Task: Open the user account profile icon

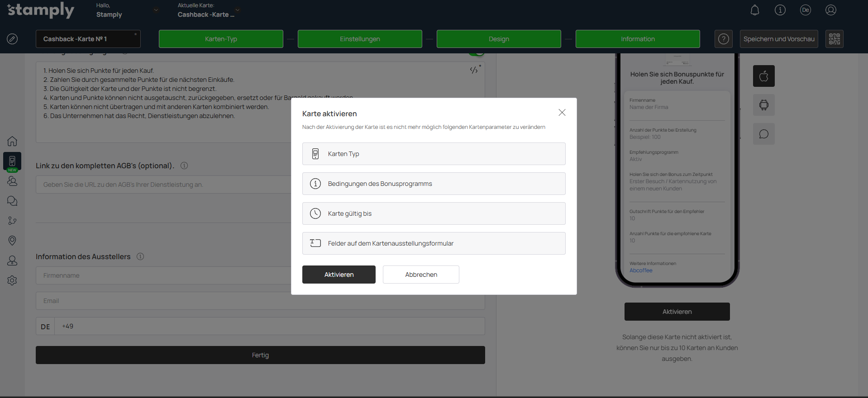Action: (x=830, y=10)
